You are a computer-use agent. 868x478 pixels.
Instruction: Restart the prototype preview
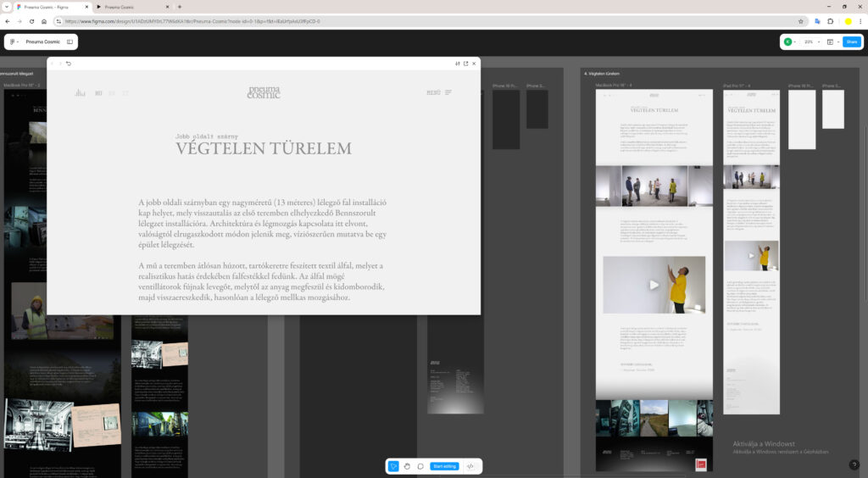(x=68, y=64)
